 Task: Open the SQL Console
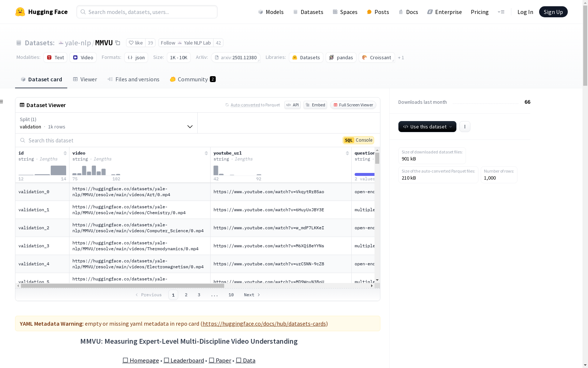358,140
